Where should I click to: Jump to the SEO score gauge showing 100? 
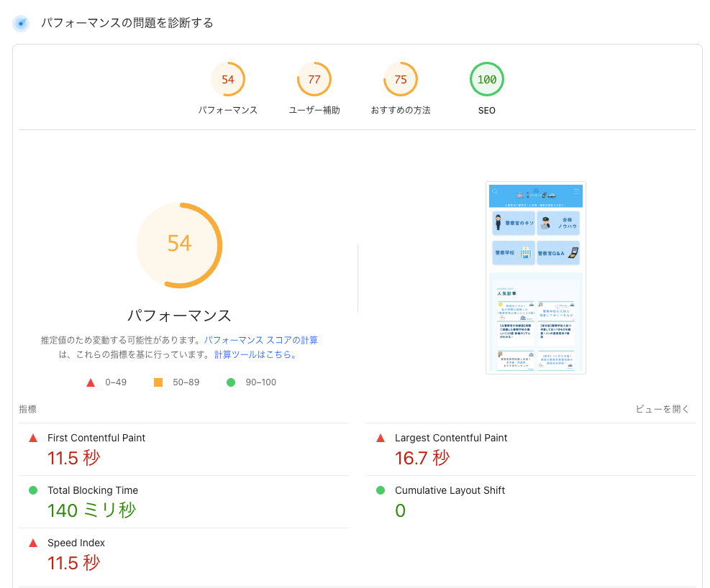click(487, 80)
